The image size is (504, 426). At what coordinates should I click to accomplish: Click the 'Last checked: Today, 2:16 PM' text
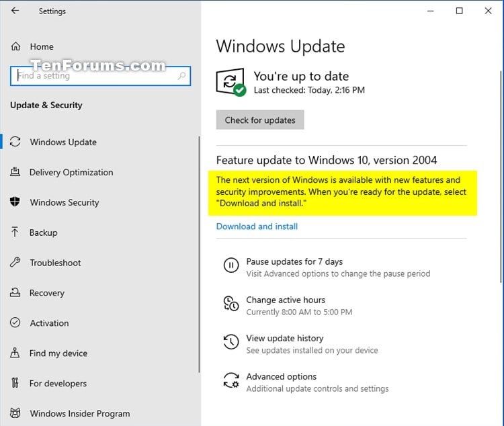pos(309,90)
